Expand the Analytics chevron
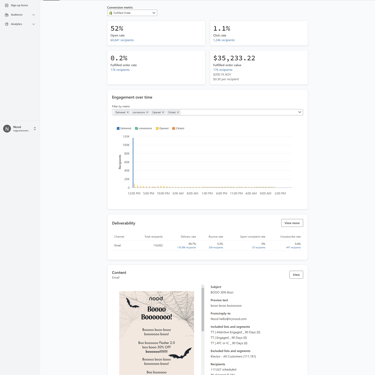This screenshot has height=375, width=375. [33, 24]
